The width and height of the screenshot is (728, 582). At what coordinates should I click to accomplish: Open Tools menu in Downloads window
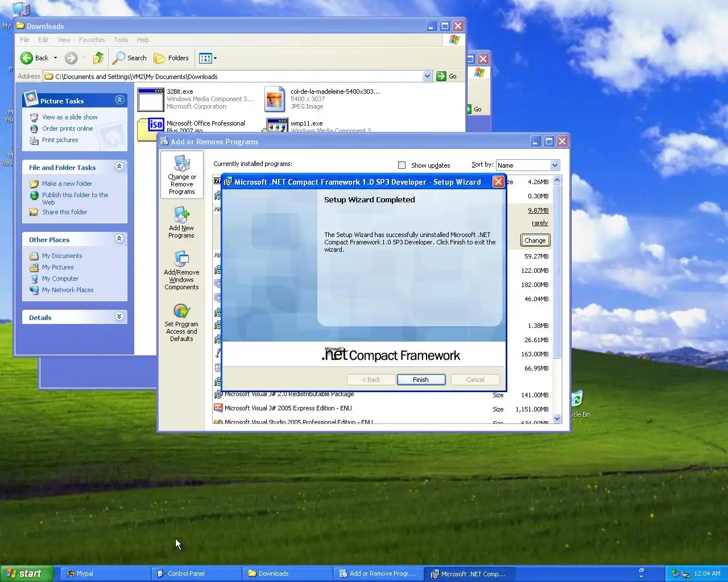[121, 40]
